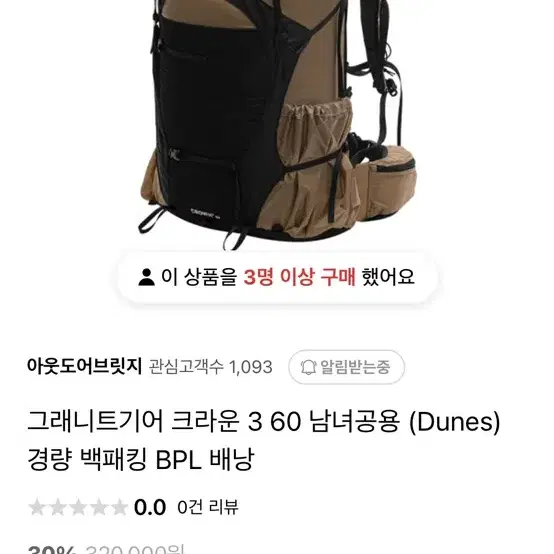Click the 관심고객수 1,093 follower count
554x554 pixels.
[210, 367]
